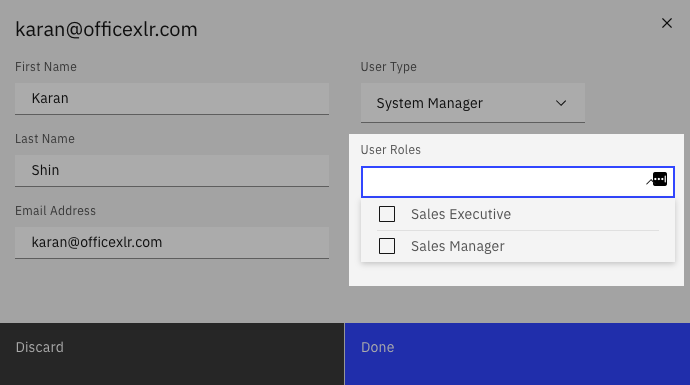The image size is (690, 385).
Task: Click the User Roles label
Action: click(390, 150)
